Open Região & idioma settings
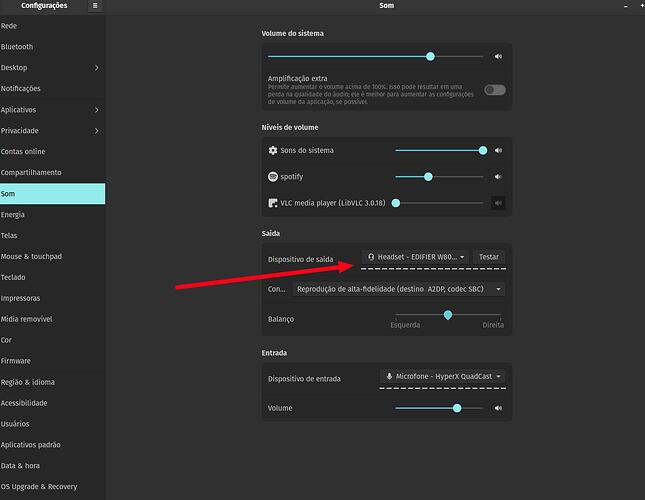This screenshot has height=500, width=645. point(53,382)
